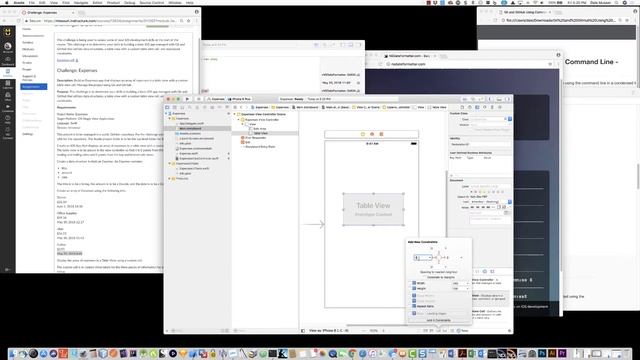This screenshot has width=640, height=360.
Task: Click the View as device bar
Action: 328,331
